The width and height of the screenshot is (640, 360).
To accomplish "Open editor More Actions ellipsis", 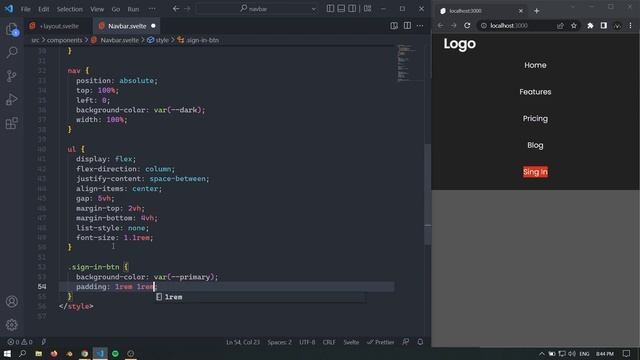I will 420,26.
